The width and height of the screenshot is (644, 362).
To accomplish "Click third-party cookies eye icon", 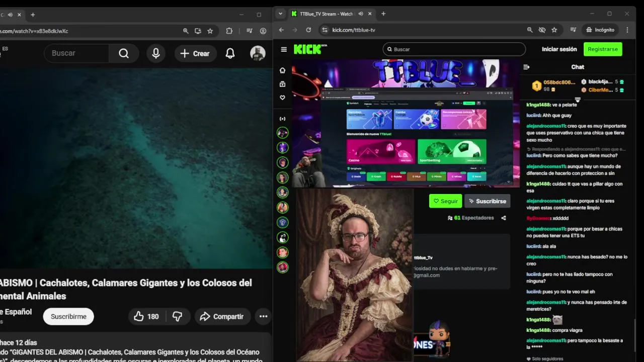I will click(x=542, y=30).
